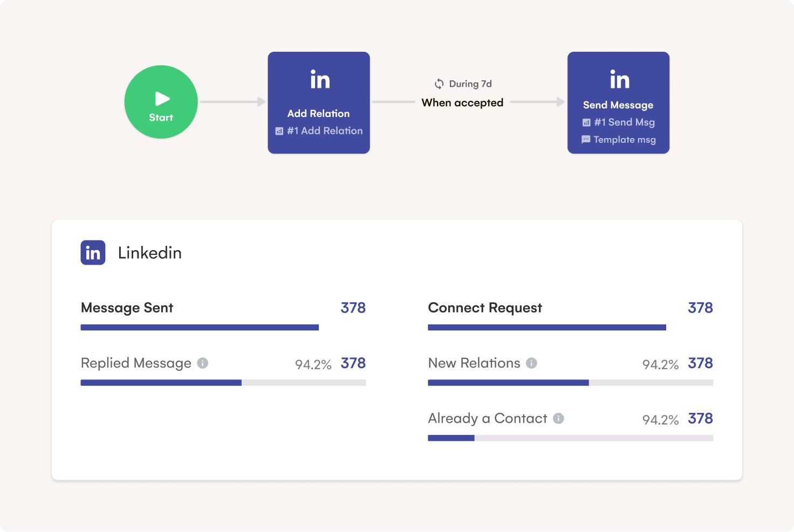Viewport: 794px width, 532px height.
Task: Click the stats icon beside #1 Add Relation
Action: click(279, 131)
